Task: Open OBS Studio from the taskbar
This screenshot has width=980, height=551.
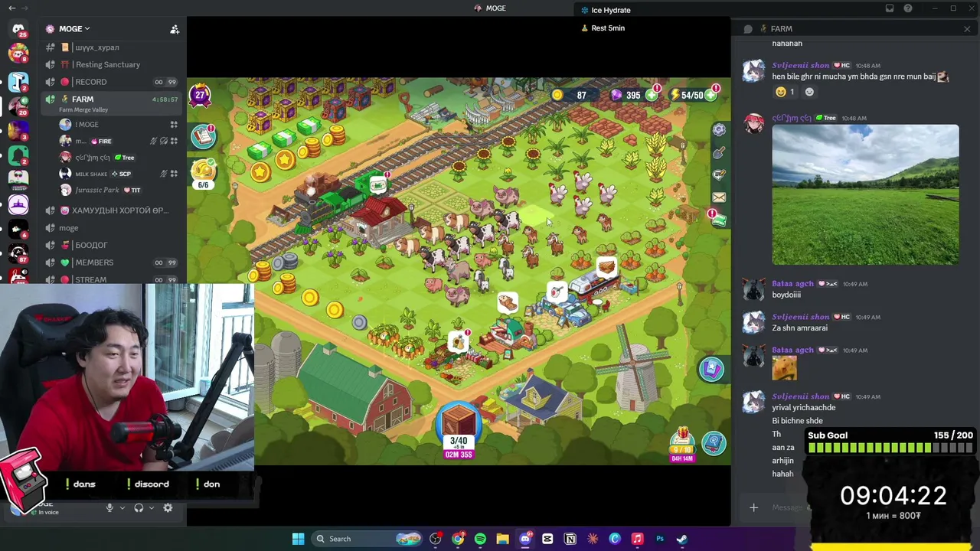Action: point(436,539)
